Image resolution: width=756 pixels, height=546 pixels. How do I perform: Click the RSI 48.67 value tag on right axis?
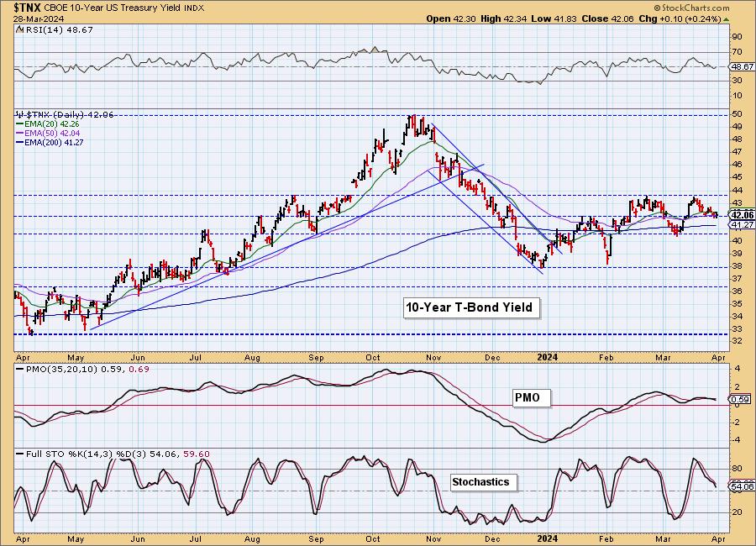[x=742, y=66]
